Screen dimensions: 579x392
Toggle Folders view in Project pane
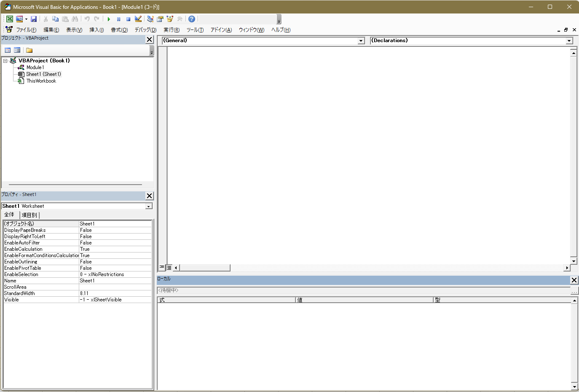point(29,50)
